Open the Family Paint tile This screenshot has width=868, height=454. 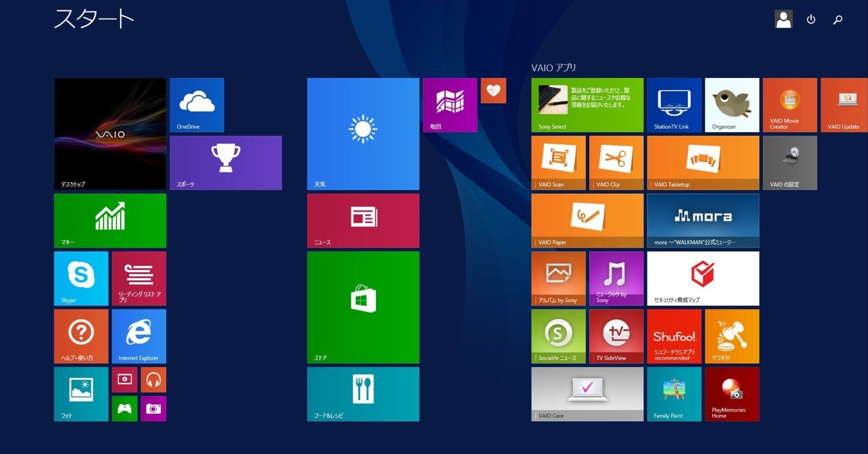[674, 394]
